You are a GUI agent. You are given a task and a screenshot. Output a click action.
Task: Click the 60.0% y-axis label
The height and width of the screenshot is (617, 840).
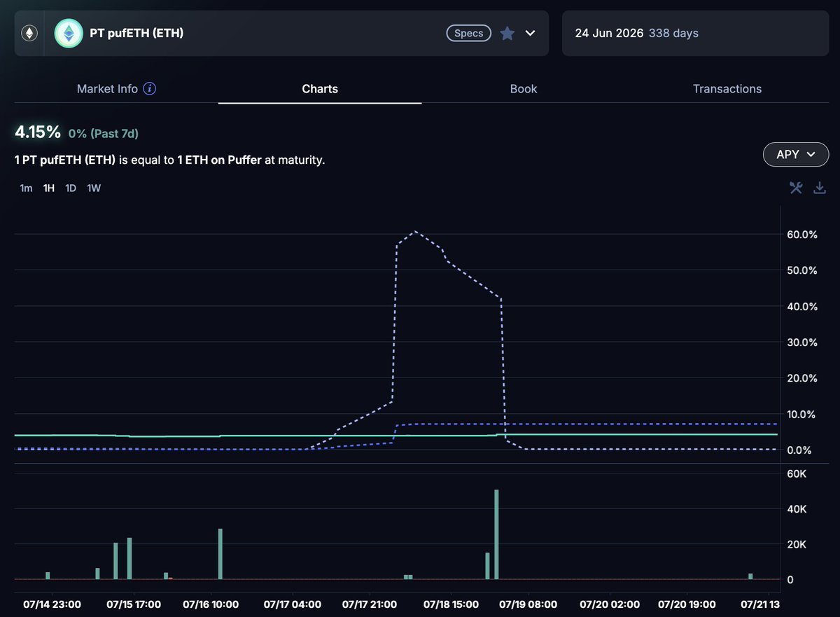pyautogui.click(x=802, y=235)
